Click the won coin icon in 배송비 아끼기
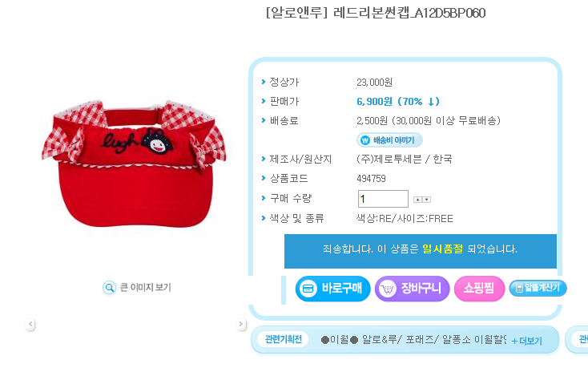 [364, 140]
